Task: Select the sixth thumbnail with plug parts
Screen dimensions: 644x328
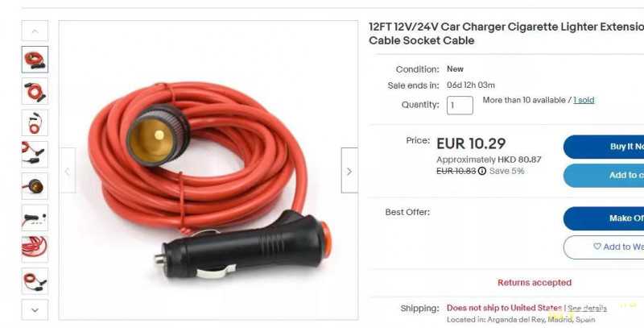Action: point(35,218)
